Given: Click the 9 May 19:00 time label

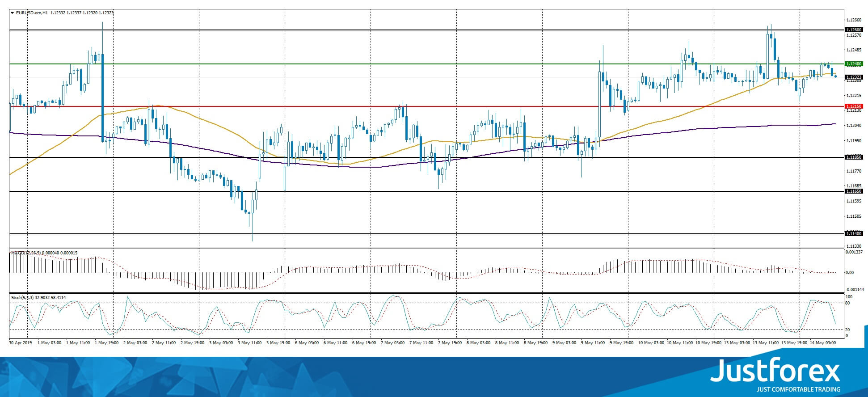Looking at the screenshot, I should [x=622, y=343].
